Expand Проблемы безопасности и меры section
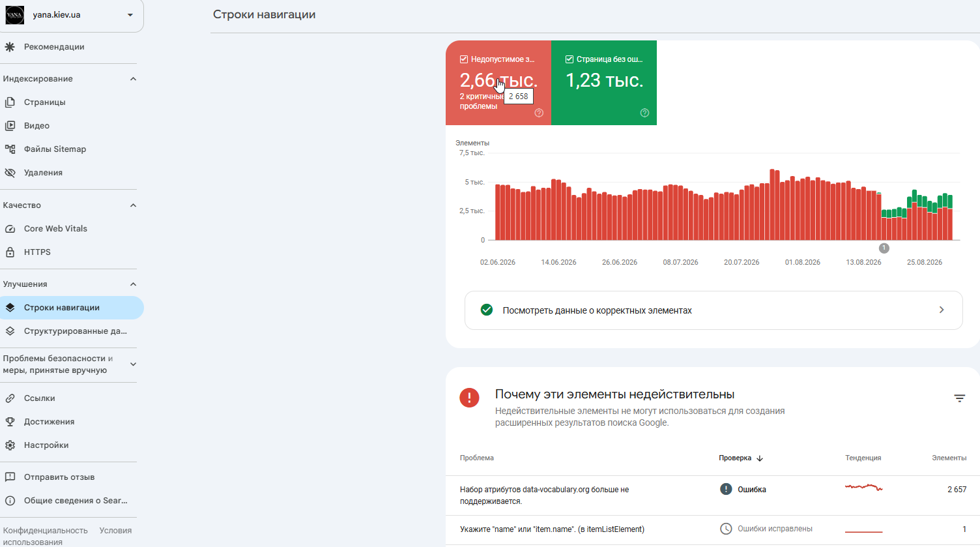 [x=134, y=364]
